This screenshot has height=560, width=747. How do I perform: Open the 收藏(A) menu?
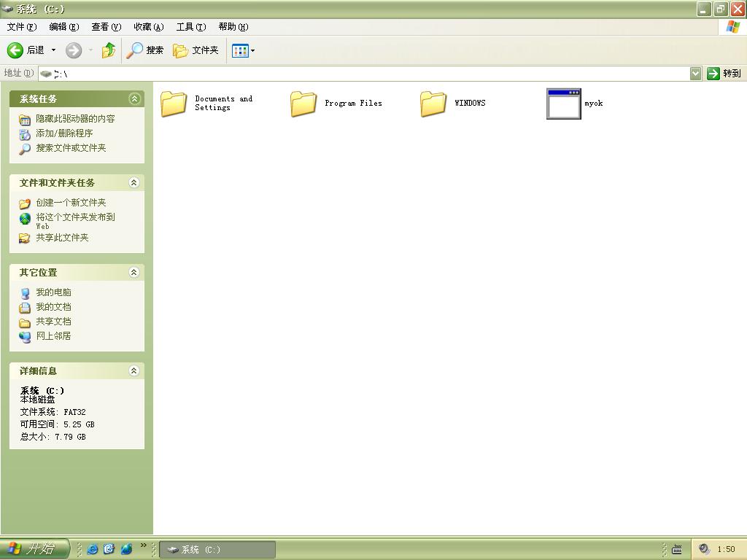[x=149, y=27]
